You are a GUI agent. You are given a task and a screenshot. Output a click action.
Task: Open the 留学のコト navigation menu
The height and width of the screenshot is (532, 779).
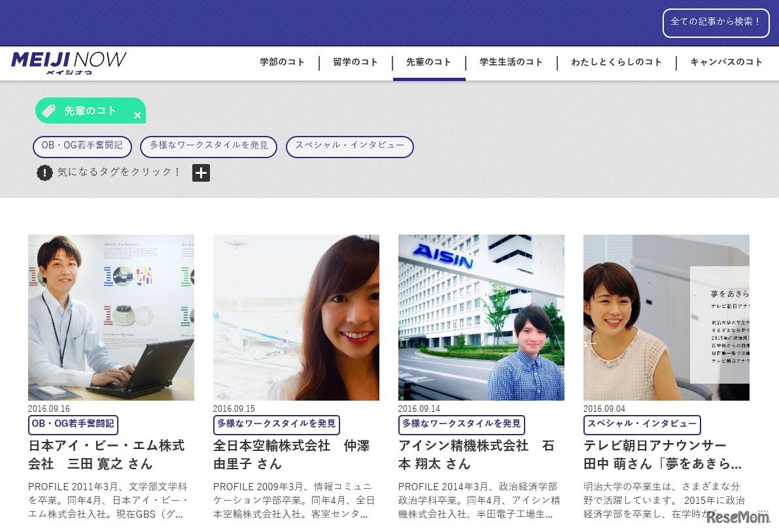click(x=355, y=63)
